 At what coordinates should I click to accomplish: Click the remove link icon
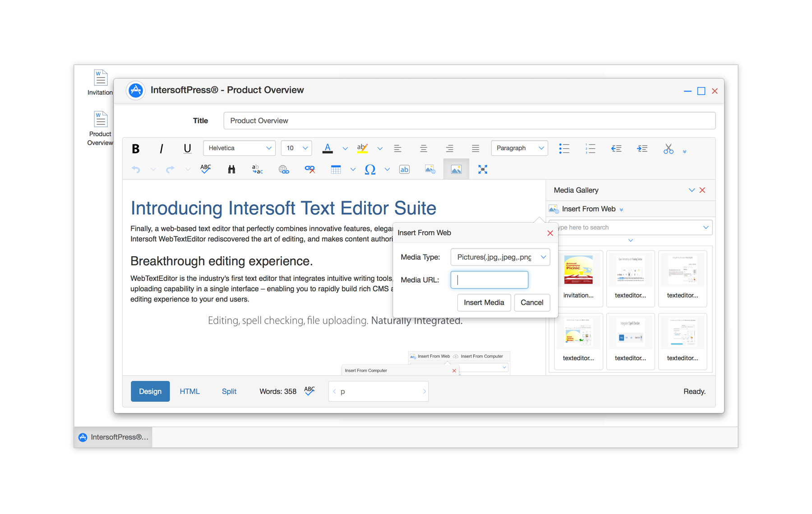309,170
